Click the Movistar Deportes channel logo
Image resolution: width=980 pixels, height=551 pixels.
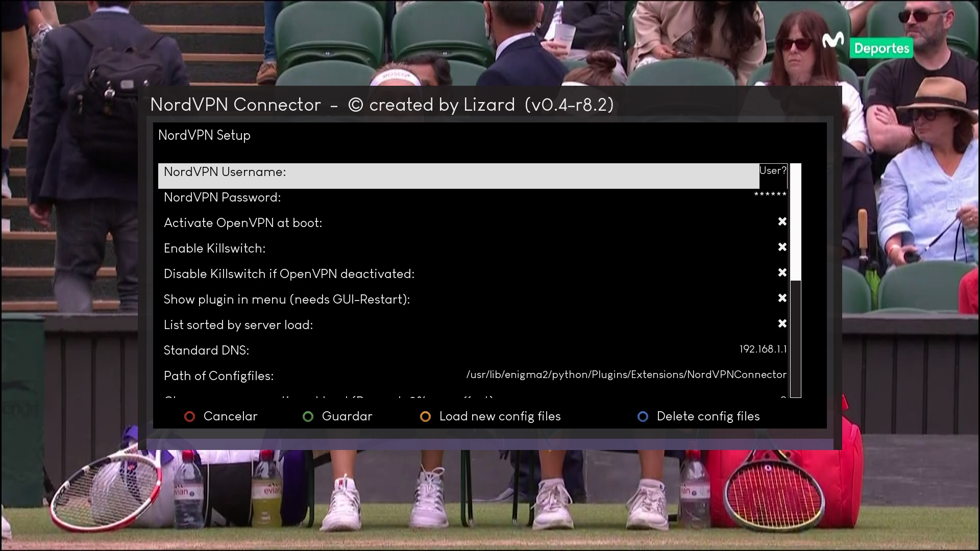pos(867,46)
